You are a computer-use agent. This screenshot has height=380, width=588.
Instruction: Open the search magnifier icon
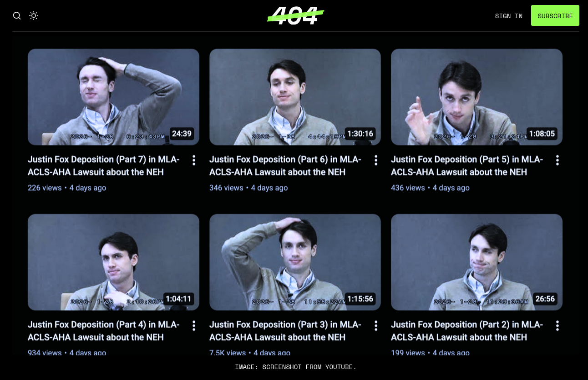coord(17,16)
